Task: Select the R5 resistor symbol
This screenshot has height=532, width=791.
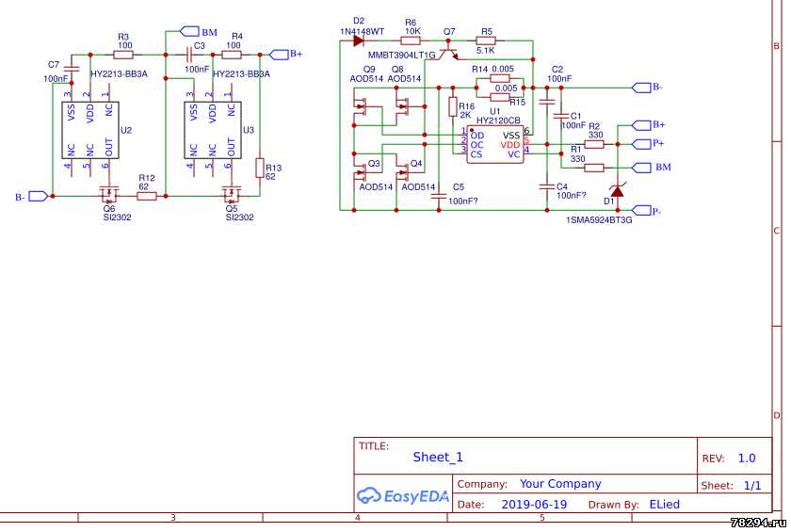Action: coord(486,40)
